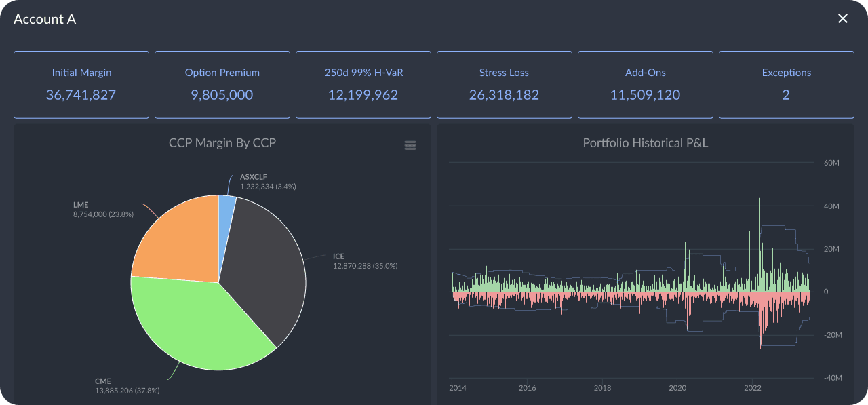Click the Stress Loss card
Image resolution: width=868 pixels, height=405 pixels.
(x=504, y=85)
